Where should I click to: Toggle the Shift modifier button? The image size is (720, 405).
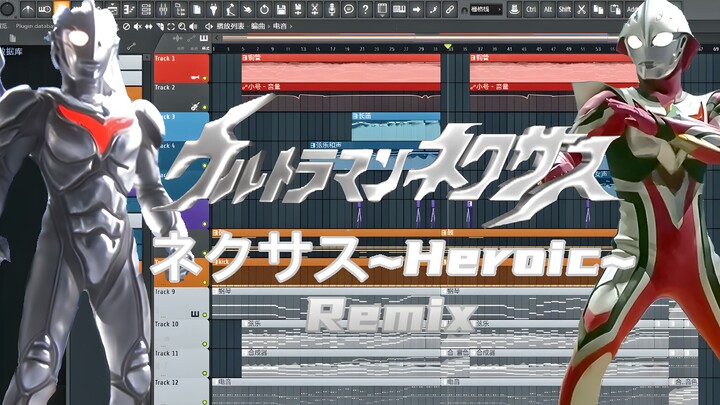pyautogui.click(x=565, y=9)
